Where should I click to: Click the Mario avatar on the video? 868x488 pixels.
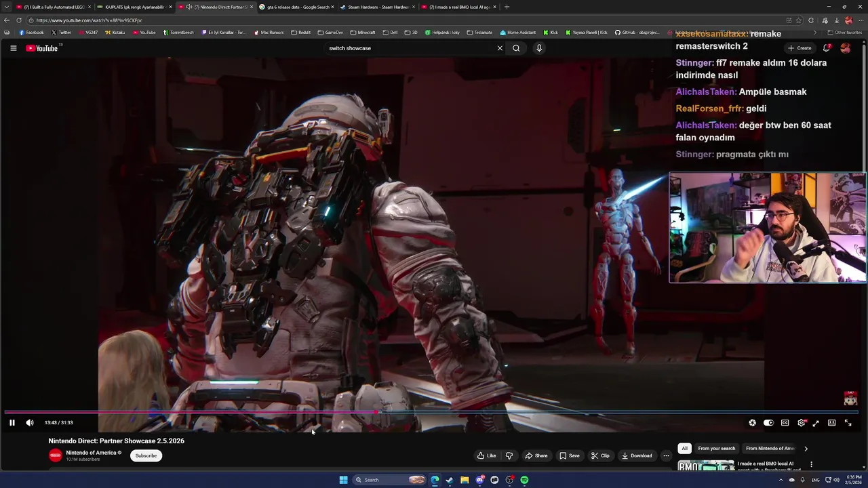850,399
